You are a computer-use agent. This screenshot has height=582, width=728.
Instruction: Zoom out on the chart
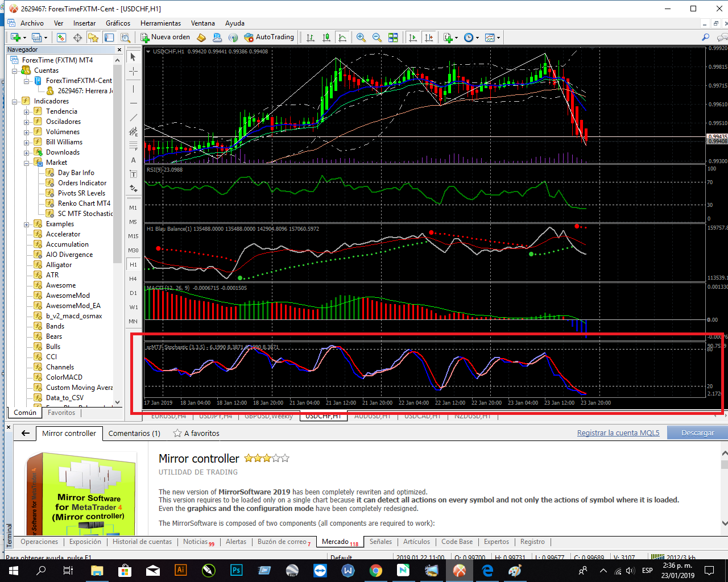377,38
